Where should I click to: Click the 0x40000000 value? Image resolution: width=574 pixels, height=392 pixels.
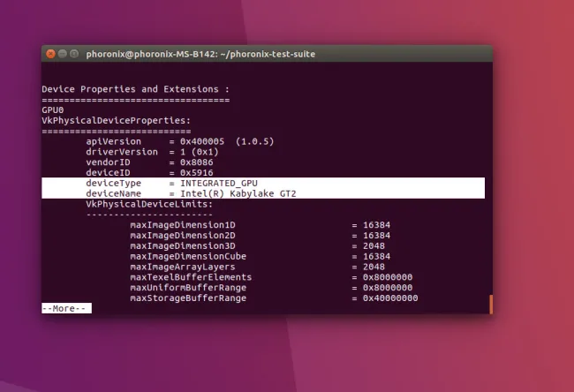[x=390, y=298]
